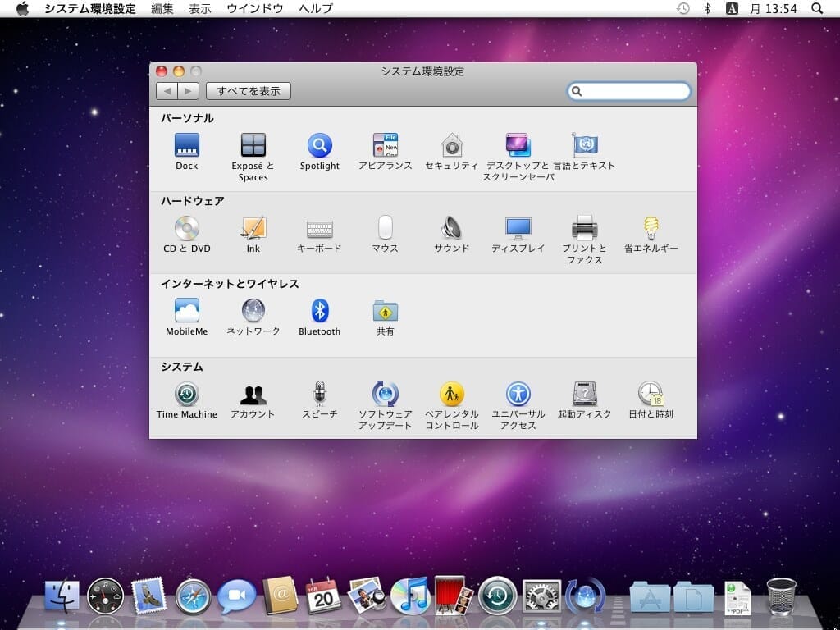Click すべてを表示 (Show All) button
The width and height of the screenshot is (840, 630).
(x=249, y=91)
